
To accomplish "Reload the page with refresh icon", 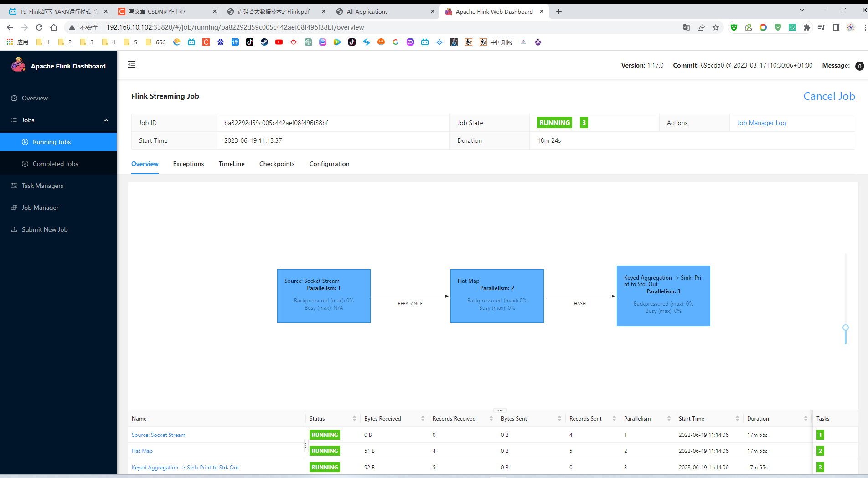I will (39, 27).
